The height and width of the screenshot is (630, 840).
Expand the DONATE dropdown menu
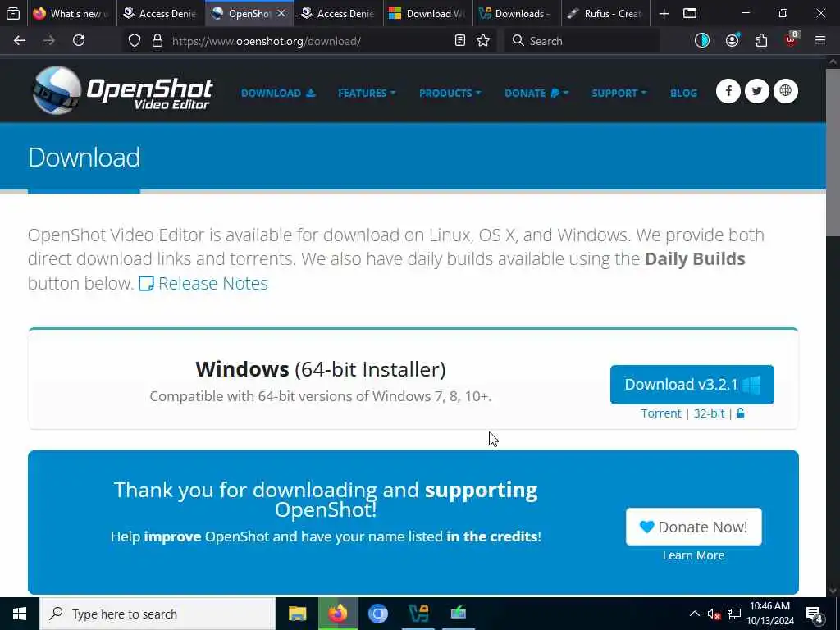536,94
